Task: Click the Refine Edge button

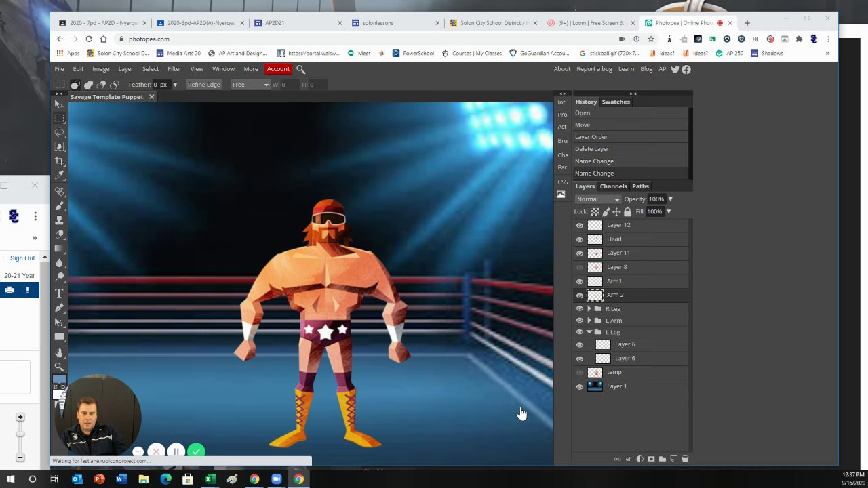Action: pyautogui.click(x=203, y=85)
